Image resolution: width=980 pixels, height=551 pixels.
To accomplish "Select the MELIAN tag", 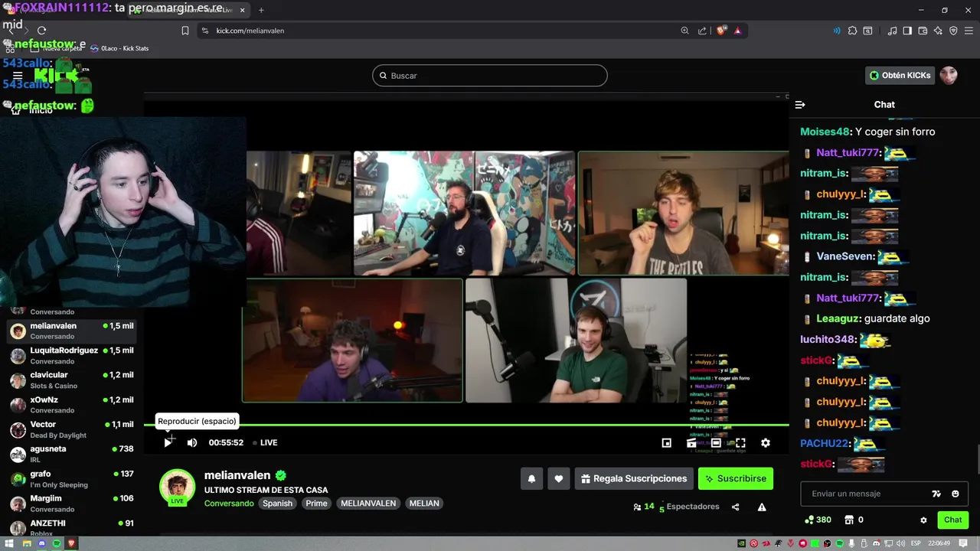I will [424, 504].
